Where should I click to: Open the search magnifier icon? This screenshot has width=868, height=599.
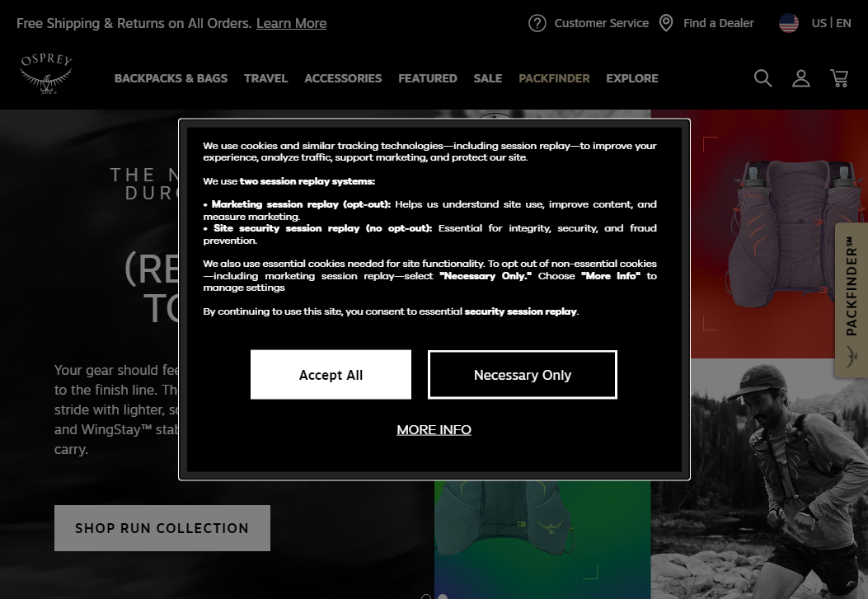tap(762, 78)
